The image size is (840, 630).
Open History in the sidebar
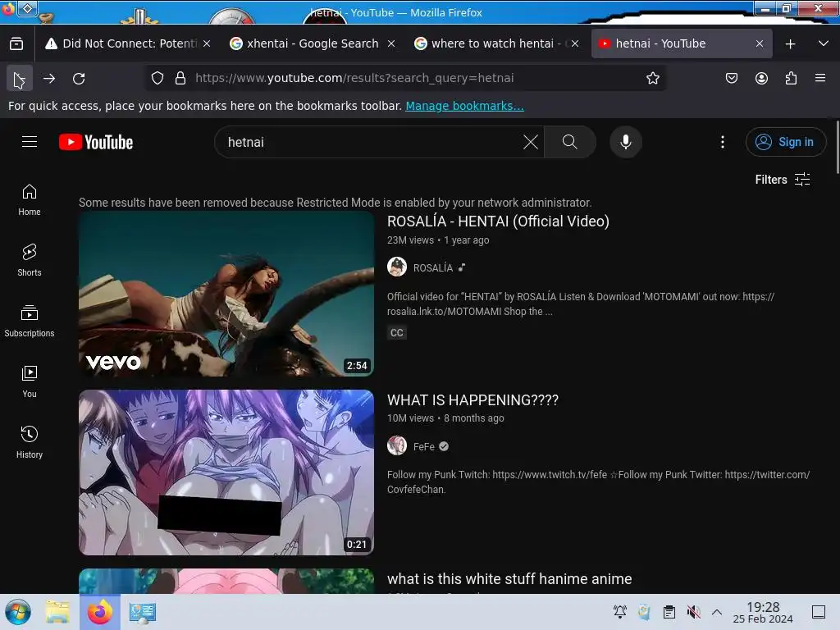pos(30,442)
